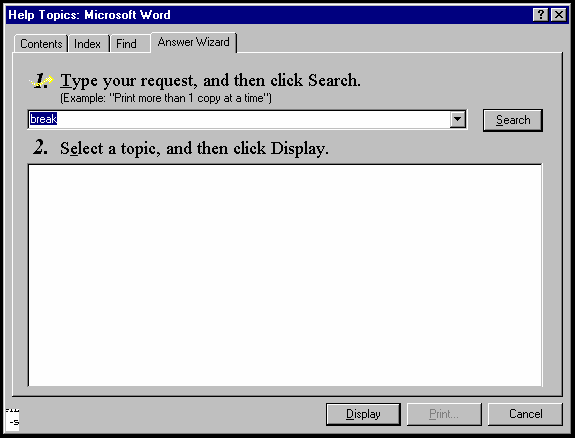Click the Display button
Screen dimensions: 575x438
click(363, 414)
